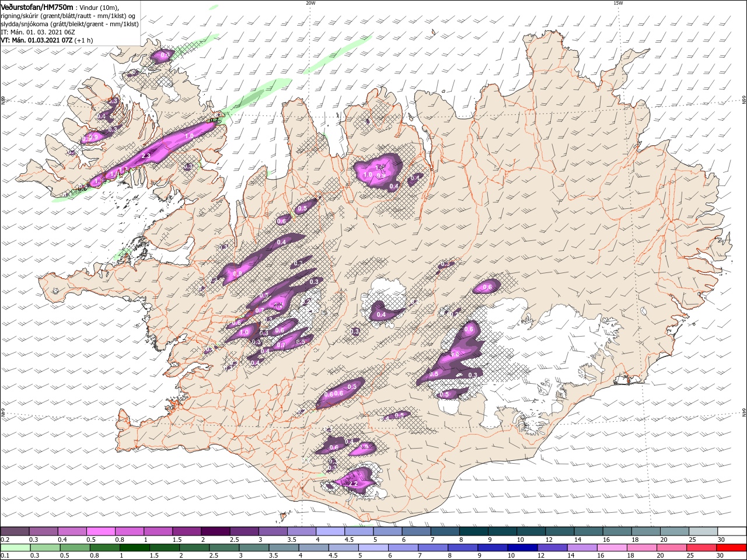747x560 pixels.
Task: Click the '0.2' label in top legend row
Action: (5, 540)
